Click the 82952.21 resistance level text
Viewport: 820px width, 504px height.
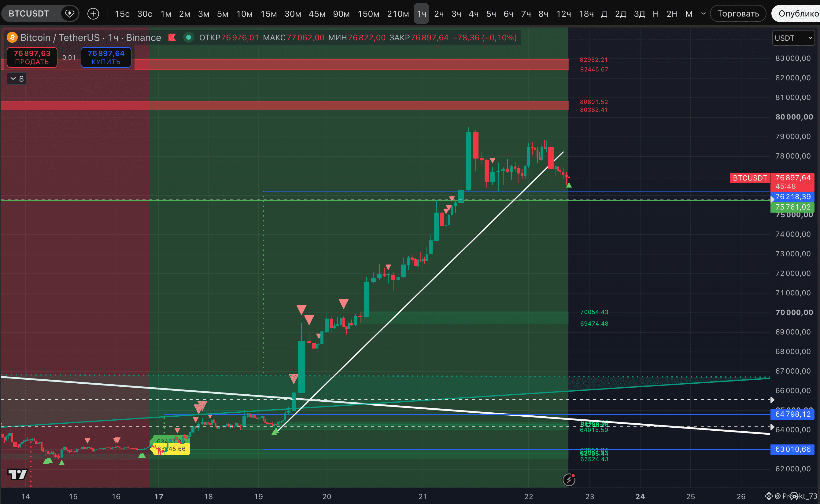coord(594,60)
